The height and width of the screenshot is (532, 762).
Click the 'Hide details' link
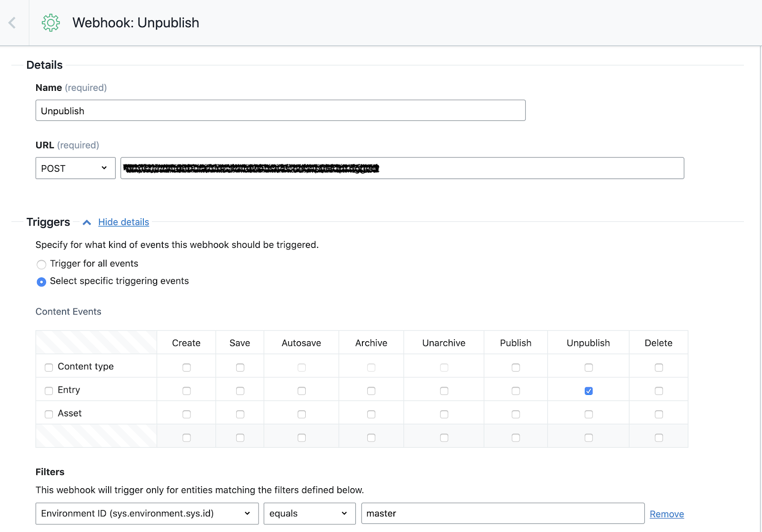tap(123, 222)
